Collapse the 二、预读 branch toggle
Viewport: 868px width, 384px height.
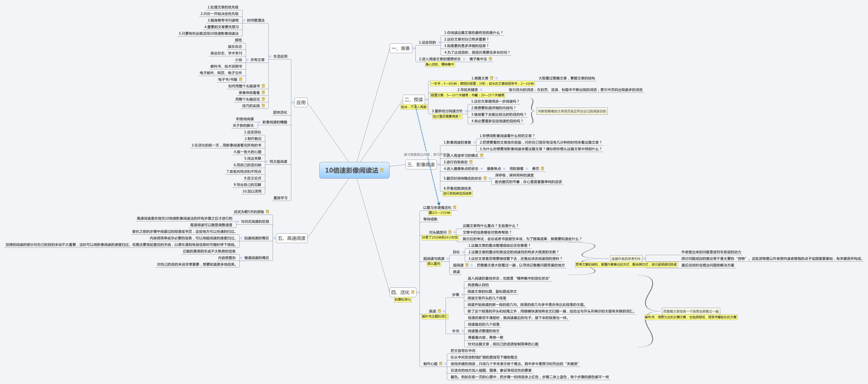427,99
